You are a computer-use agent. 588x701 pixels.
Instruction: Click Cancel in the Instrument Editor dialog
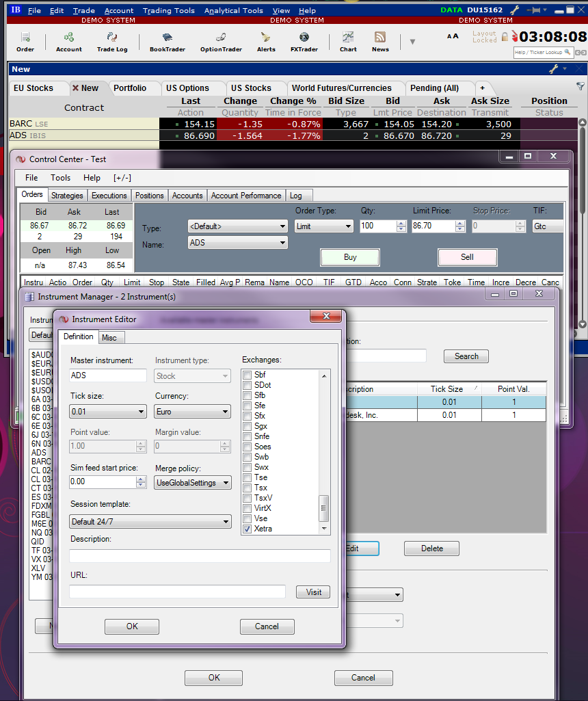(267, 626)
